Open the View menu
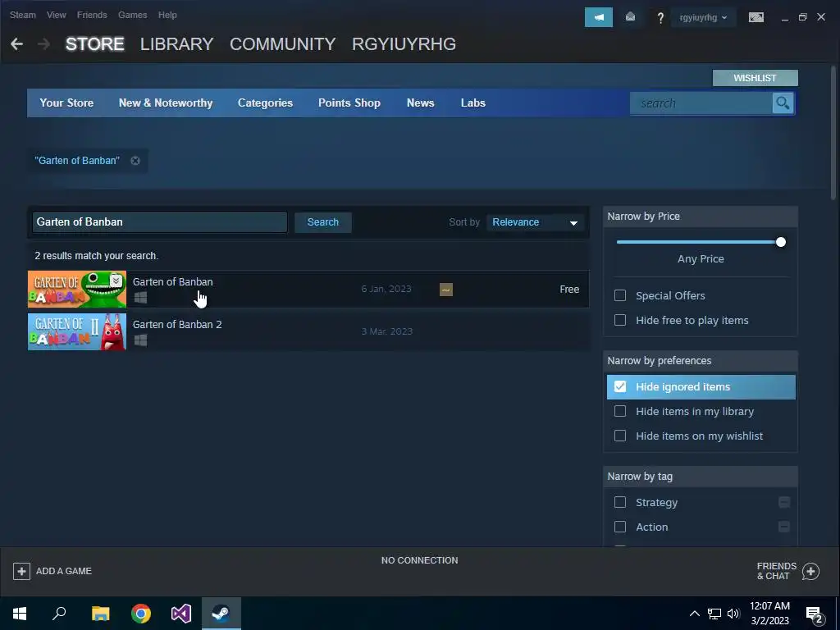 click(x=57, y=15)
